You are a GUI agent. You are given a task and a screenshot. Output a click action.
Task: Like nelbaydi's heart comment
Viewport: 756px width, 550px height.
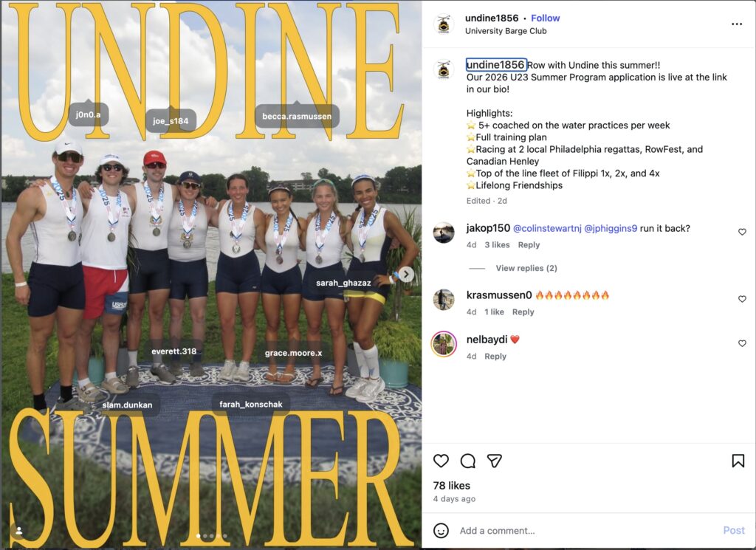coord(742,343)
